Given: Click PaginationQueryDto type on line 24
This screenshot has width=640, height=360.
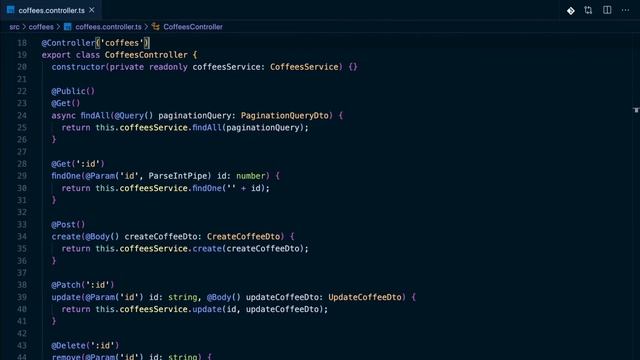Looking at the screenshot, I should click(x=284, y=116).
